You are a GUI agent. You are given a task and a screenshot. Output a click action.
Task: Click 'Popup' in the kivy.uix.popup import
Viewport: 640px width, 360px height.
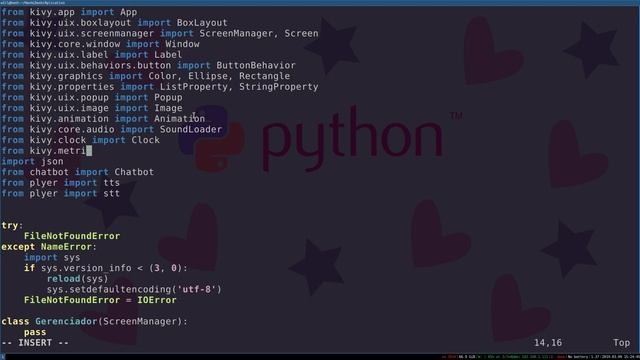tap(168, 98)
